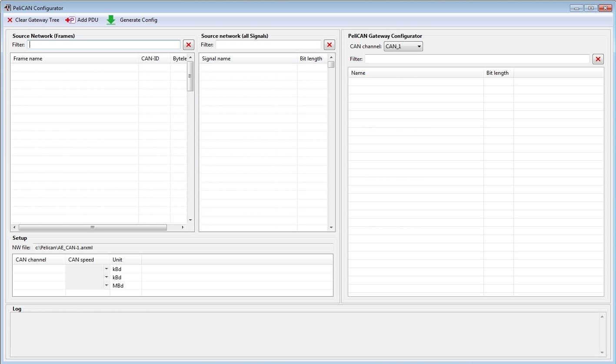The height and width of the screenshot is (364, 616).
Task: Click the NW file path field
Action: click(183, 248)
